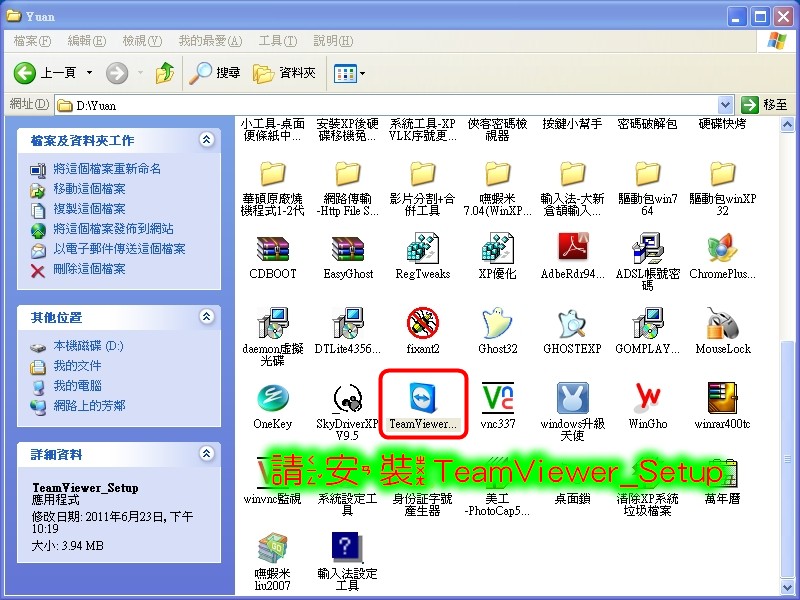Select the AdbeRdr94 Adobe Reader installer
This screenshot has height=600, width=800.
click(x=572, y=247)
